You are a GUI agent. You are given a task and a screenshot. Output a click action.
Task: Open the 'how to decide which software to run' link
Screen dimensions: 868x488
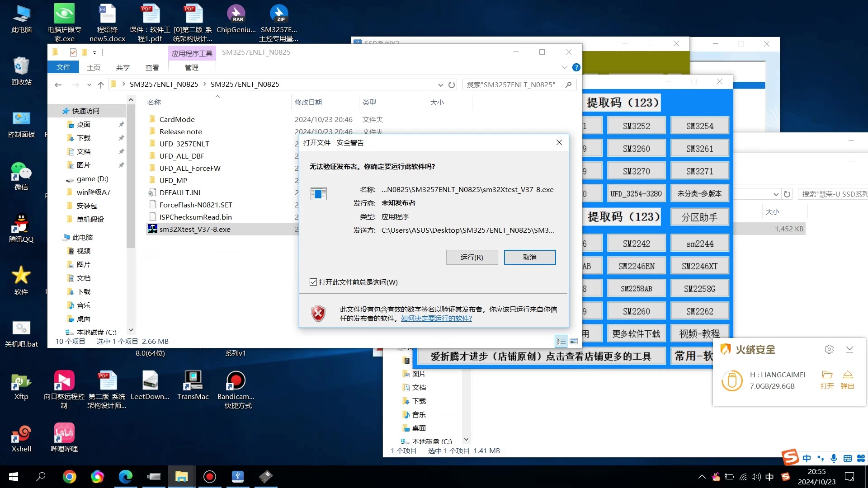pos(436,318)
